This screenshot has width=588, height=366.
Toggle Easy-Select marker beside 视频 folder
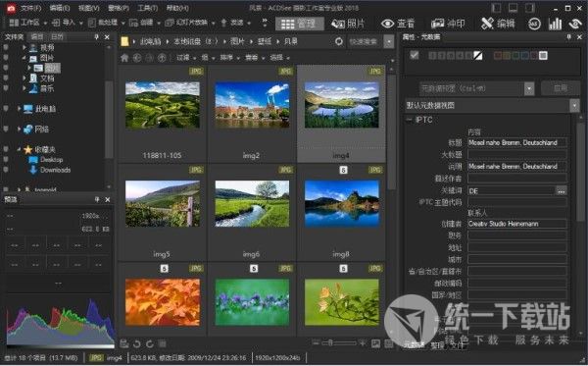click(6, 47)
